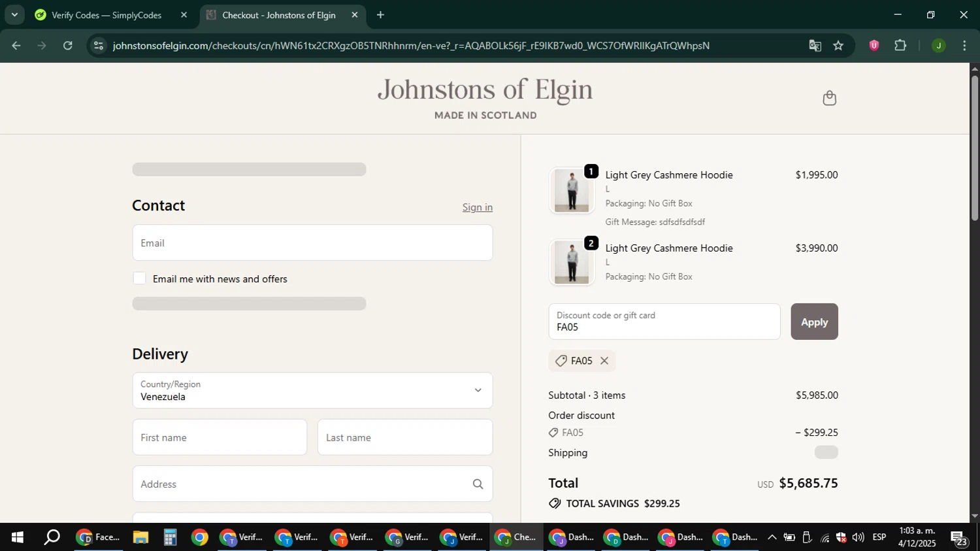
Task: Open a new browser tab
Action: click(380, 15)
